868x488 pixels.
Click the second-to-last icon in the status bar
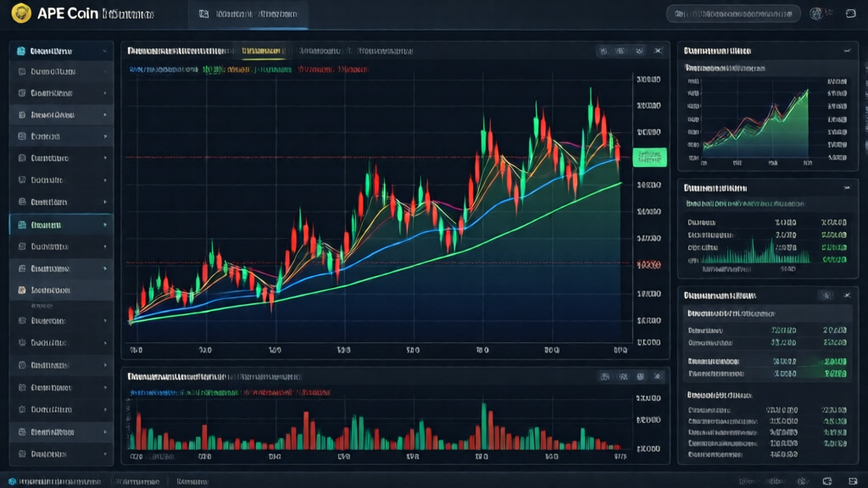(827, 481)
